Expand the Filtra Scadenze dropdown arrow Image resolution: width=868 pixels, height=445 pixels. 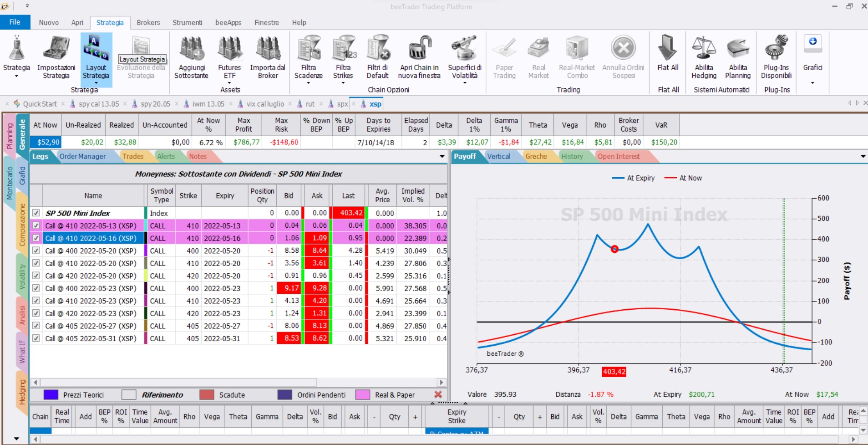click(x=308, y=83)
